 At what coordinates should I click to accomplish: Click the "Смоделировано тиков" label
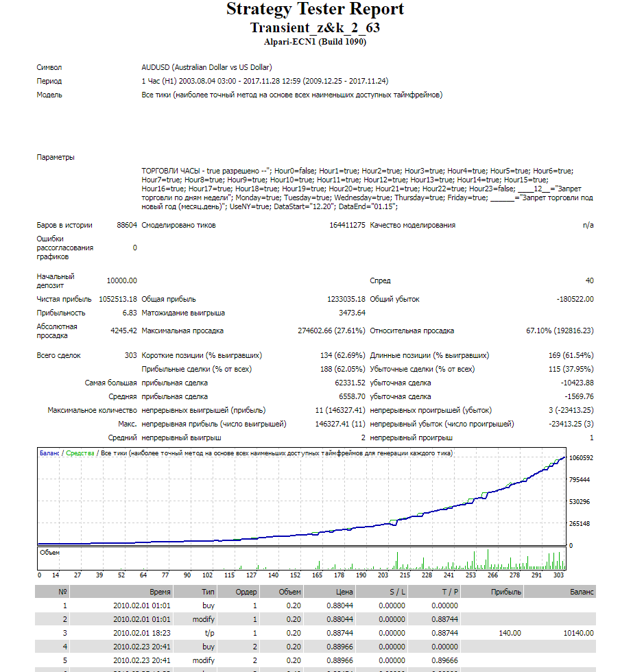point(179,225)
